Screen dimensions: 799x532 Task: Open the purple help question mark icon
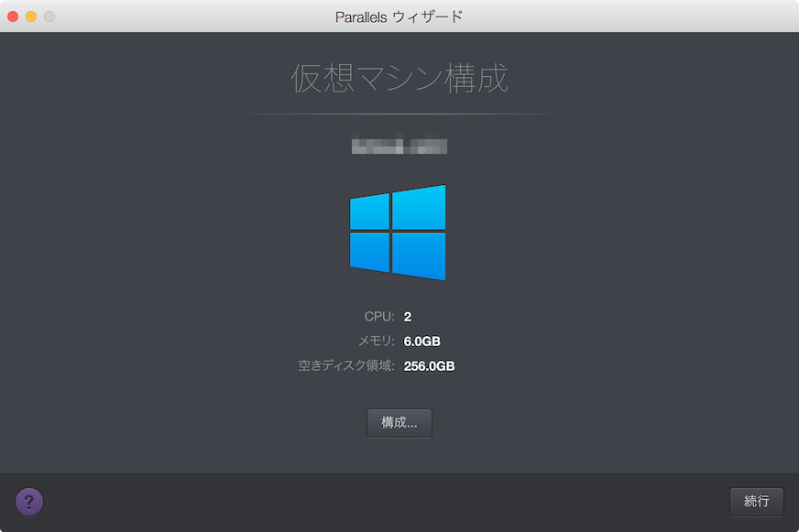point(29,502)
